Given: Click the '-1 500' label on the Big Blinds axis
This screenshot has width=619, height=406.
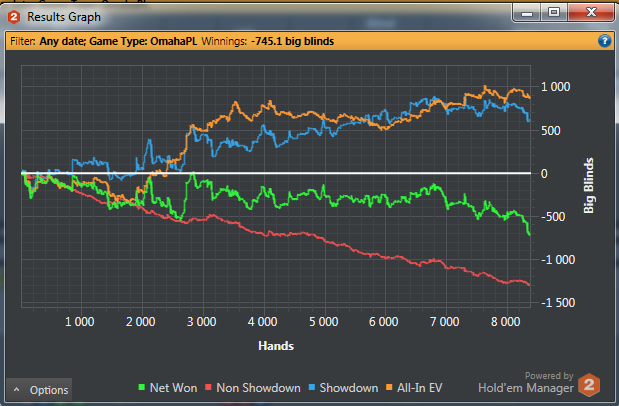Looking at the screenshot, I should 558,303.
